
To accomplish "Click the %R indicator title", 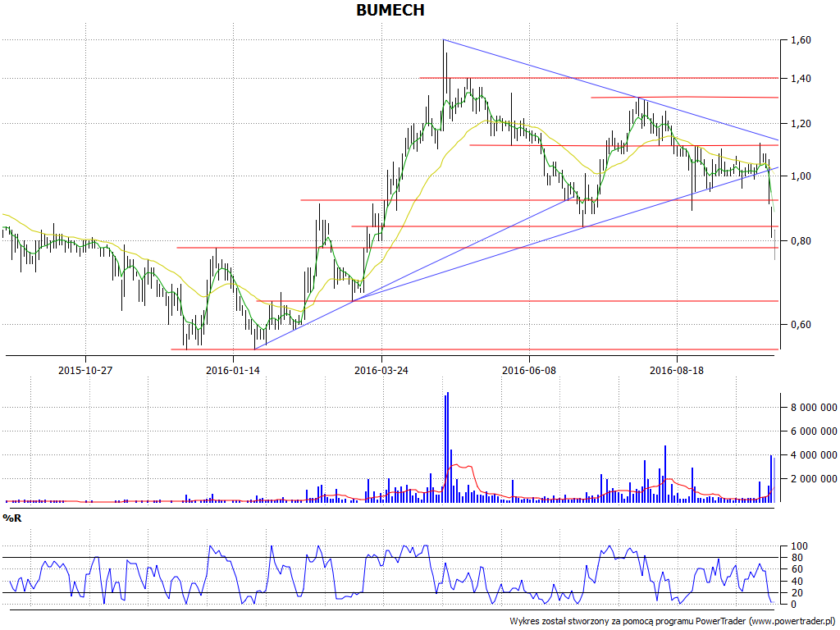I will 11,518.
